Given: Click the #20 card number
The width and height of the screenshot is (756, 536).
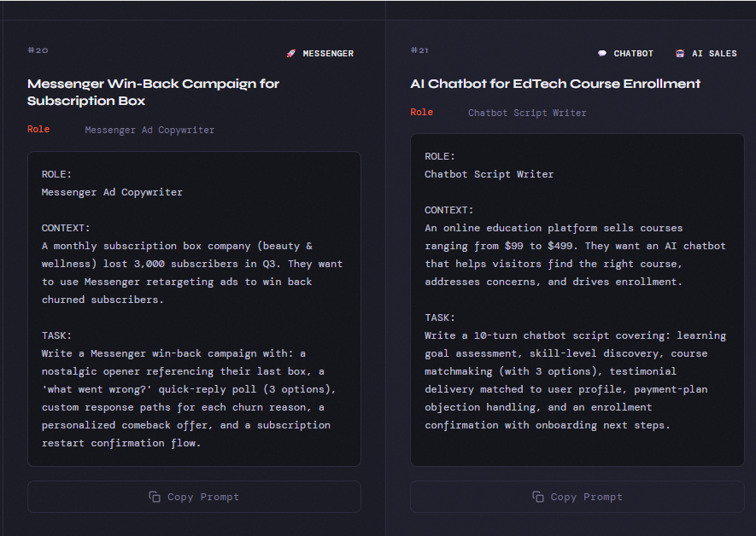Looking at the screenshot, I should (x=38, y=50).
